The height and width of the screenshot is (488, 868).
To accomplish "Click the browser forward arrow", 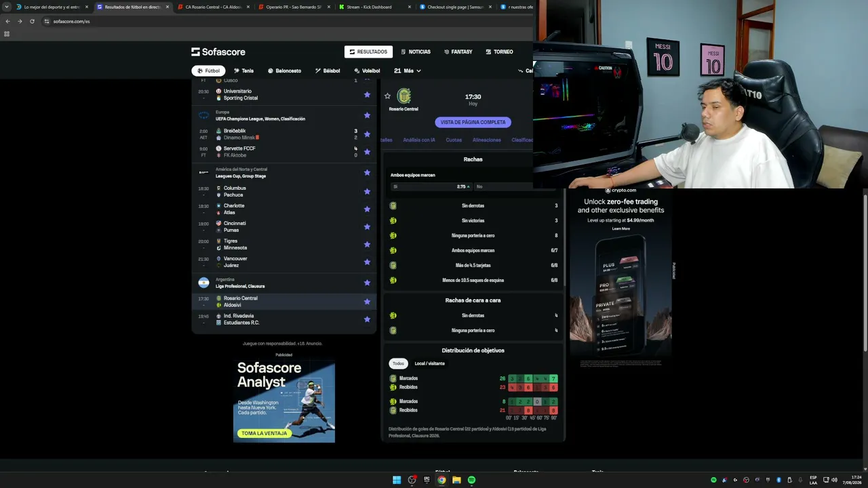I will [x=20, y=21].
